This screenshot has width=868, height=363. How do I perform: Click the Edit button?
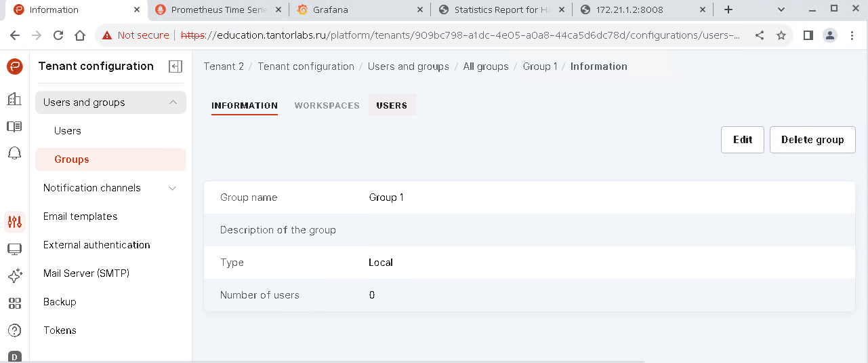[743, 140]
